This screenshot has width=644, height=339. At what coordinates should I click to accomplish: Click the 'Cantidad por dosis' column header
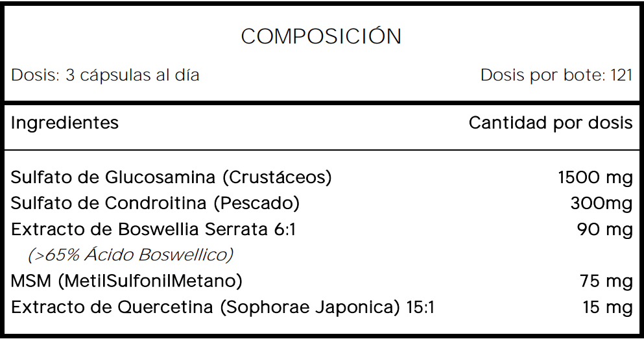[550, 123]
